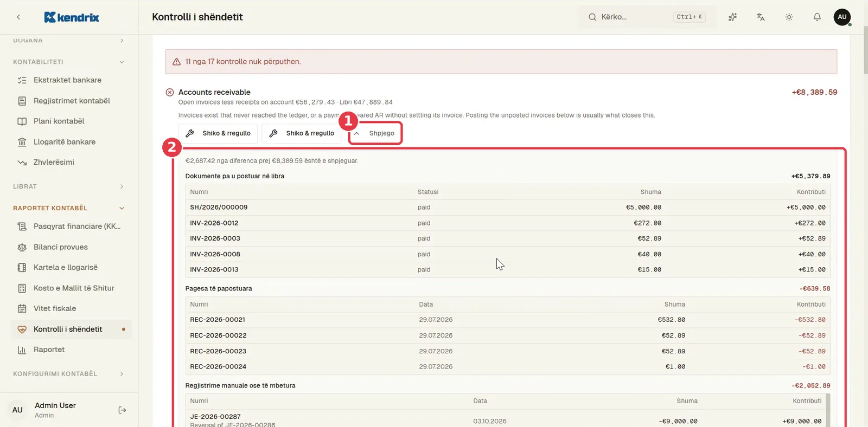Click invoice row INV-2026-0012

pyautogui.click(x=508, y=223)
